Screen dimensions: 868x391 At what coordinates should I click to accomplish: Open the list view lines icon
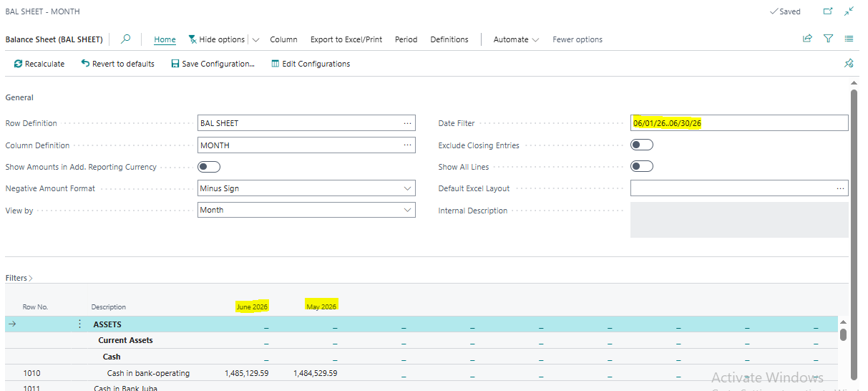coord(849,39)
